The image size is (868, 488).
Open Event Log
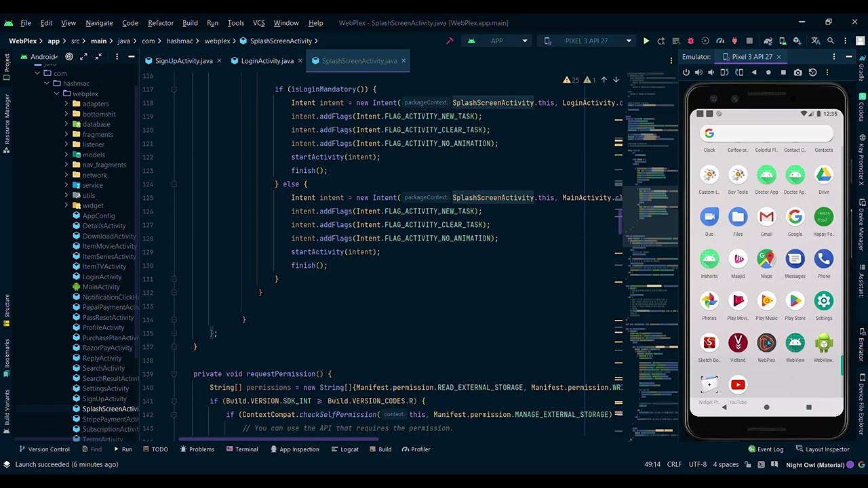click(x=766, y=449)
